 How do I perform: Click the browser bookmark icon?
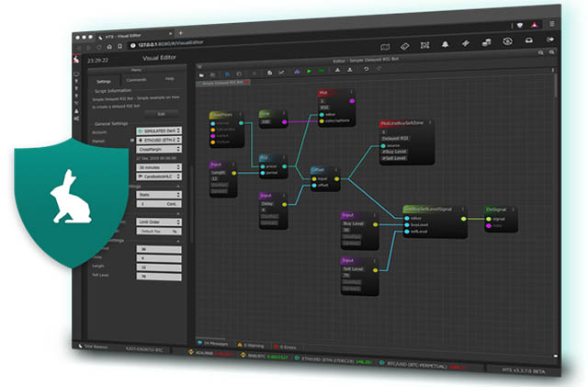pos(119,47)
